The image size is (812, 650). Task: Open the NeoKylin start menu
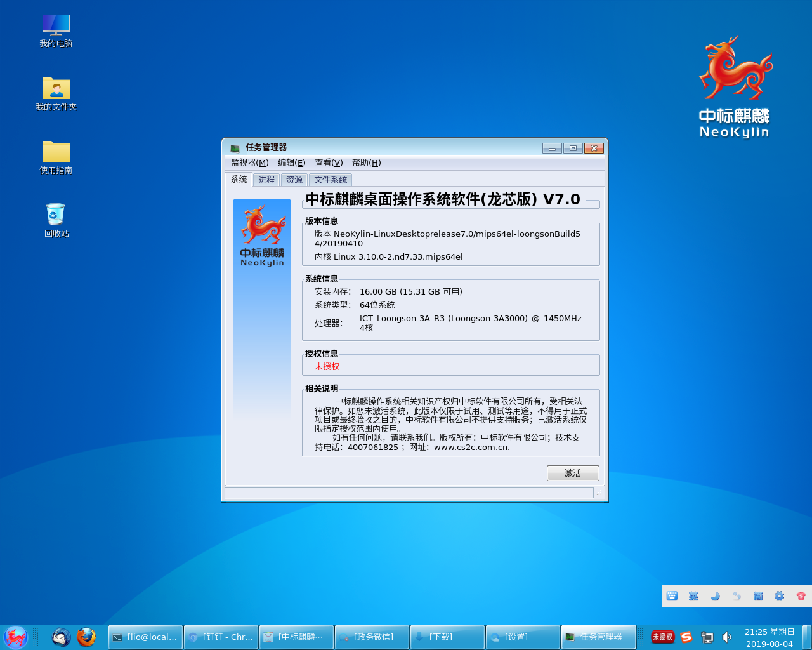[15, 637]
